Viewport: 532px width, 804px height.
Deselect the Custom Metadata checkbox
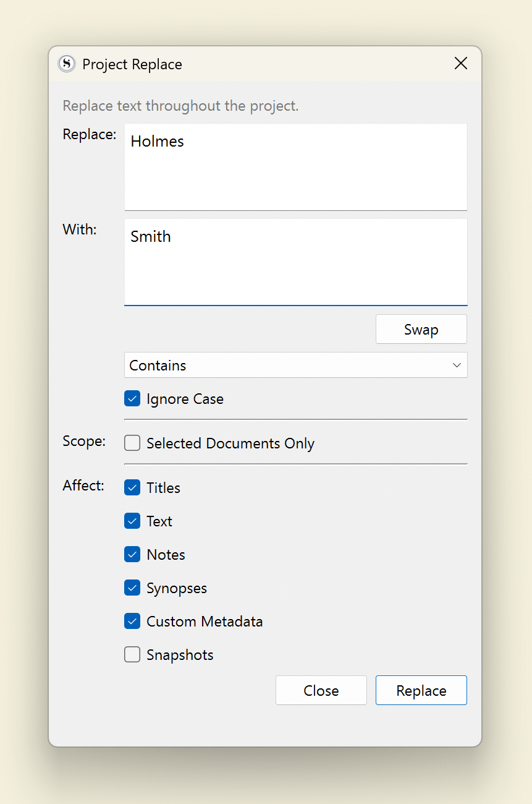[132, 622]
